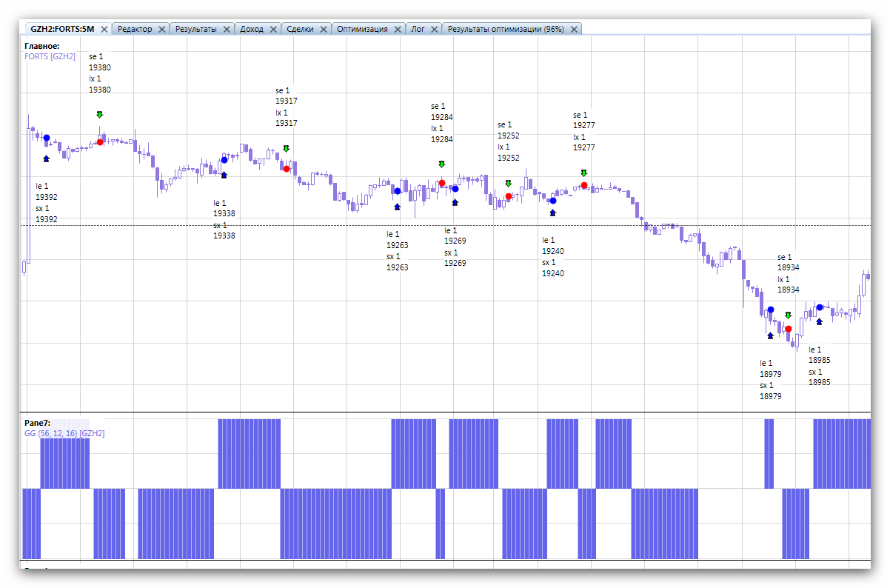Close the Оптимизация tab
This screenshot has width=890, height=588.
(397, 30)
